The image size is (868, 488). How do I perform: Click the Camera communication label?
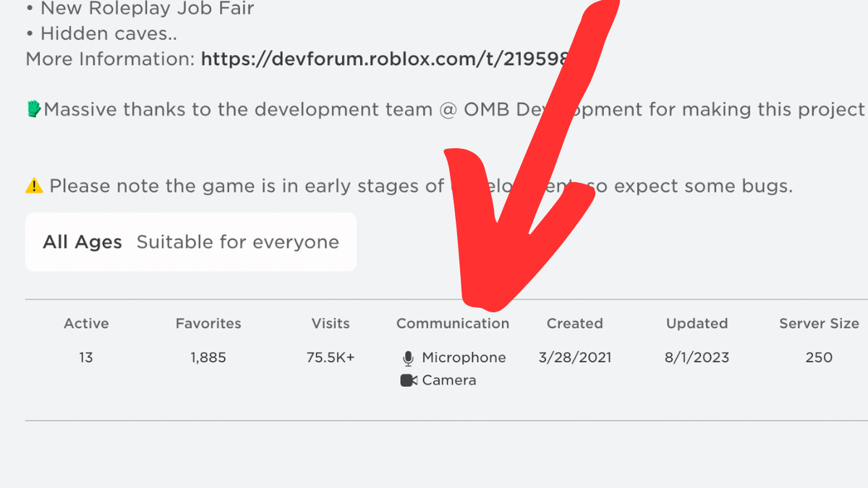[x=449, y=380]
